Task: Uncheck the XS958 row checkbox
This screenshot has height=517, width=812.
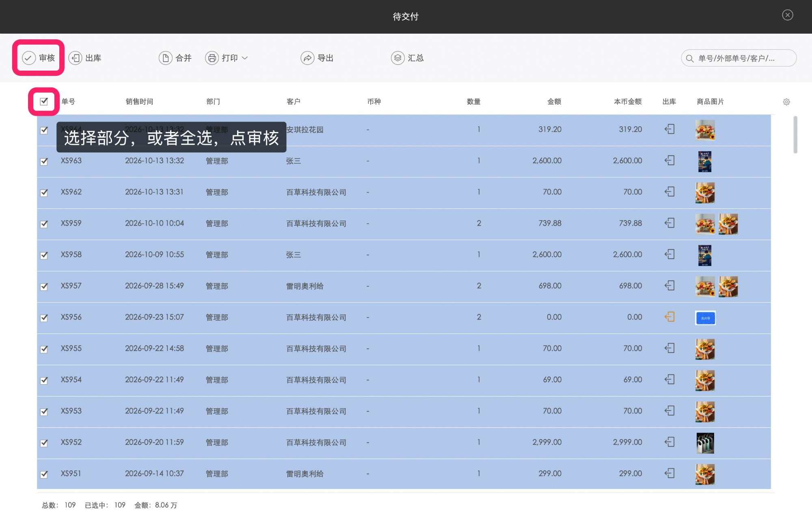Action: coord(44,255)
